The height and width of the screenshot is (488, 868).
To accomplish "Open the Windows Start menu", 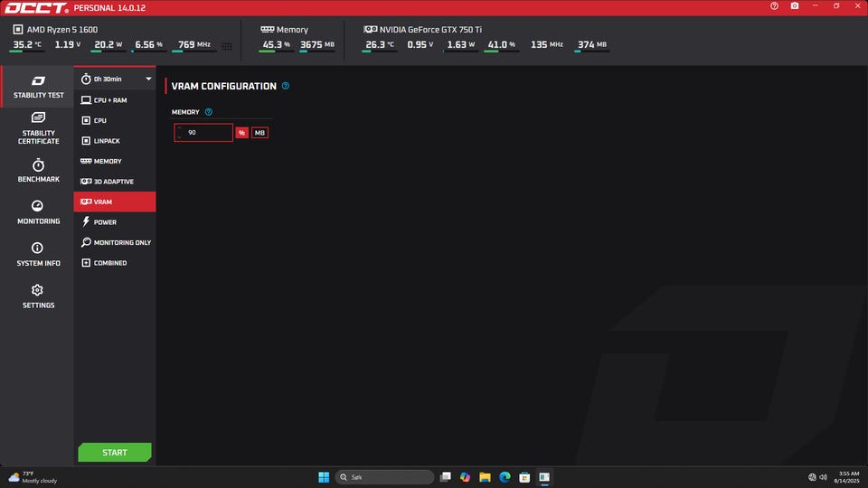I will coord(324,477).
